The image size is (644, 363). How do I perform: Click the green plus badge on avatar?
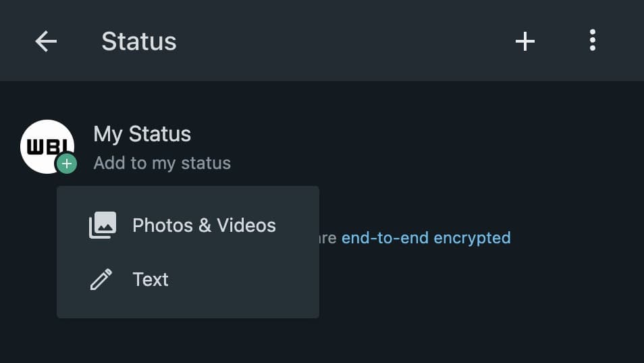[x=66, y=164]
